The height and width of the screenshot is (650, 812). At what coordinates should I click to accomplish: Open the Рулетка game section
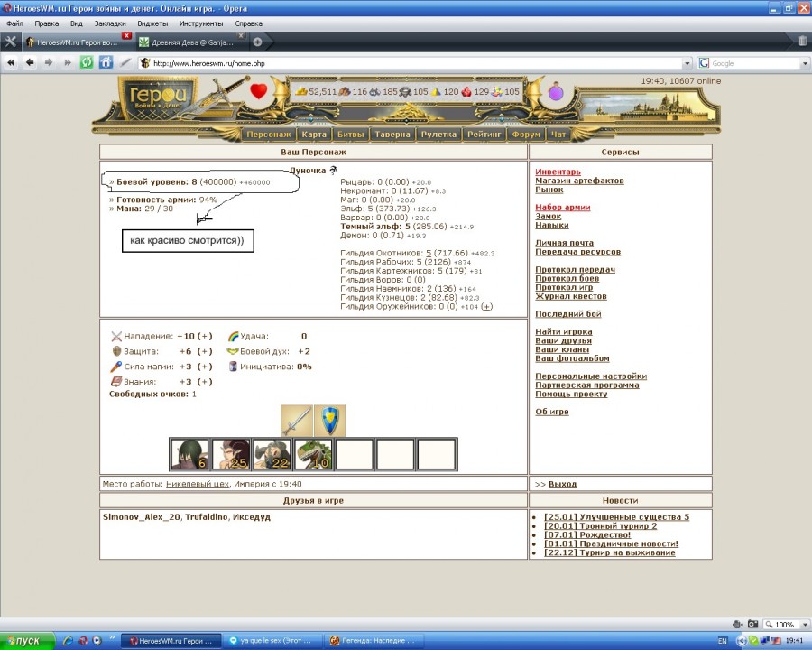pyautogui.click(x=438, y=135)
